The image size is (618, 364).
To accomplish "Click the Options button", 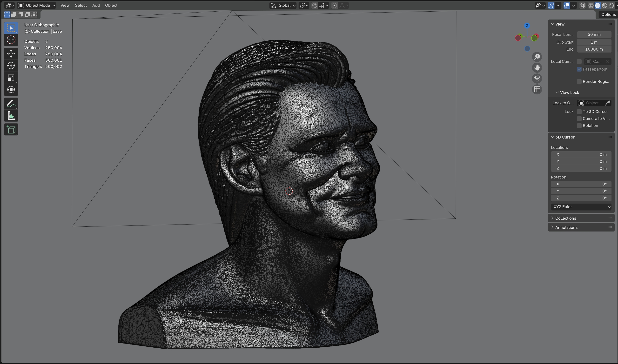I will point(608,14).
